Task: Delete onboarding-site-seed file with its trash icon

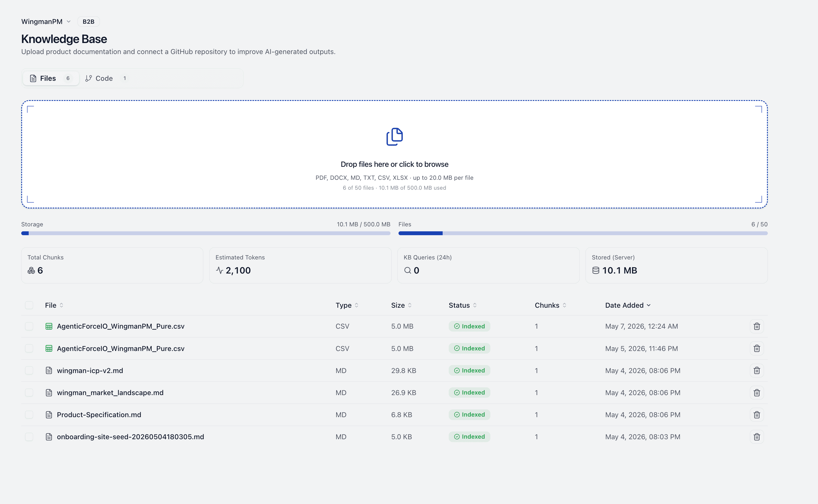Action: pyautogui.click(x=757, y=437)
